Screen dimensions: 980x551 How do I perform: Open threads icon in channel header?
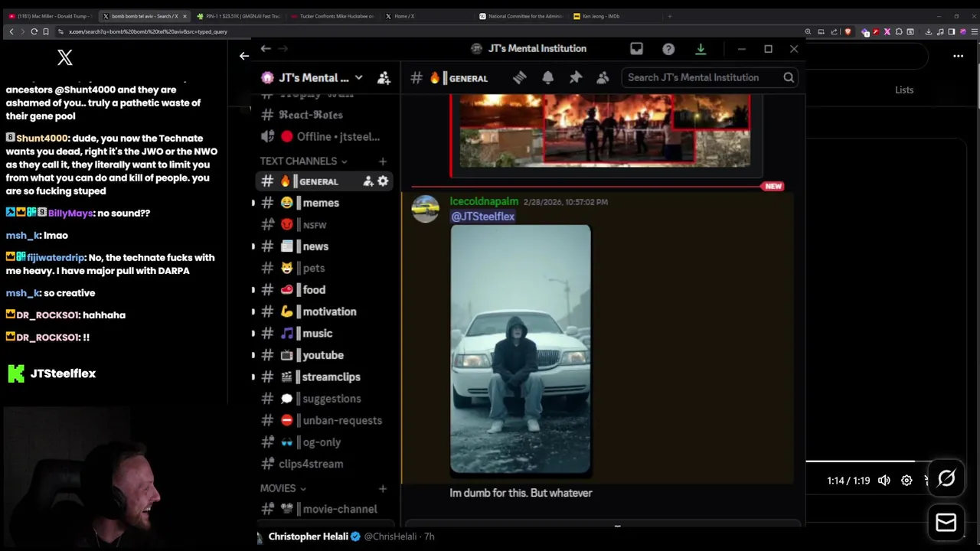[x=519, y=77]
